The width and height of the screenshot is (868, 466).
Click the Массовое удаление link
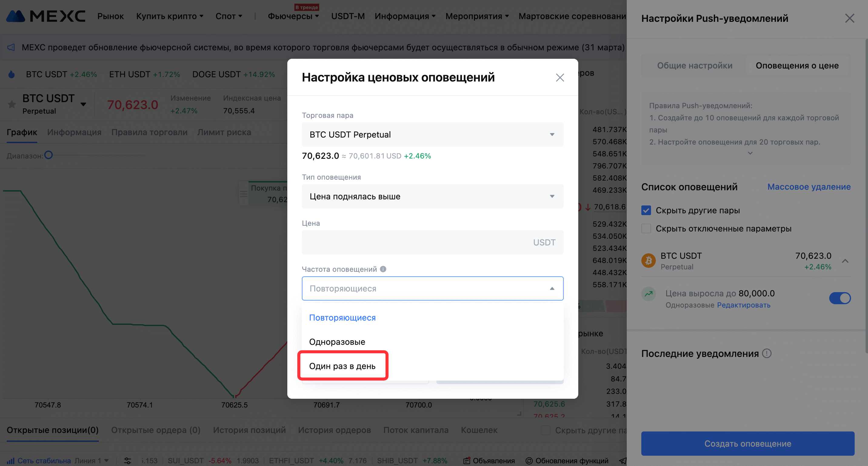click(809, 187)
